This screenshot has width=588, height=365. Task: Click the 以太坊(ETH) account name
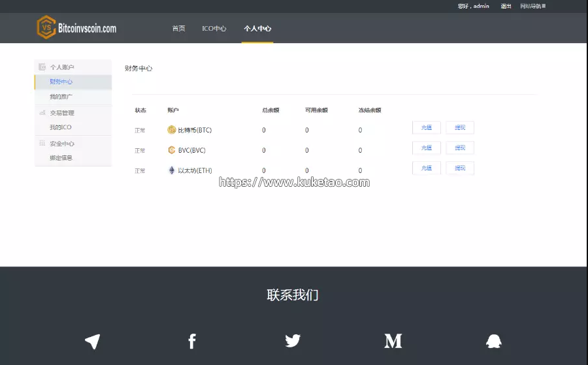pyautogui.click(x=195, y=170)
